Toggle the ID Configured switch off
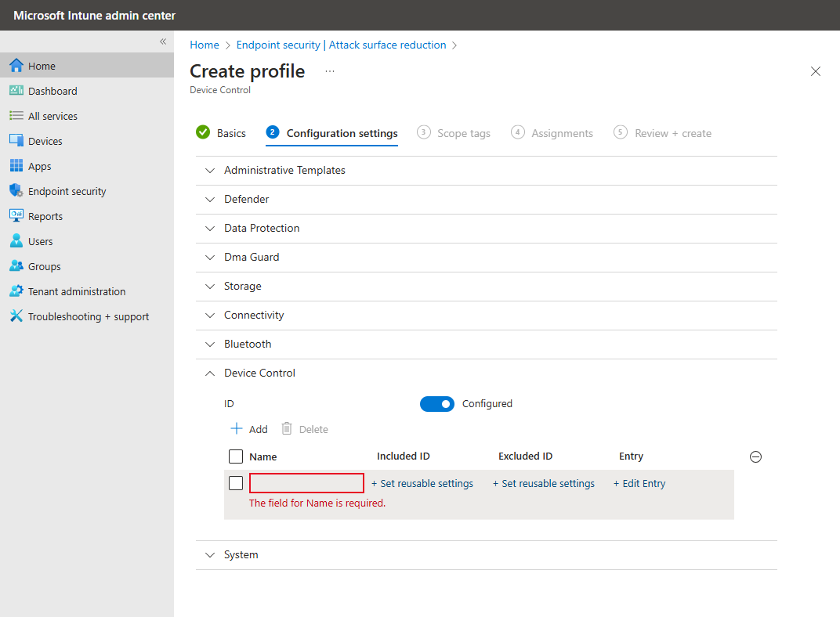 (436, 404)
